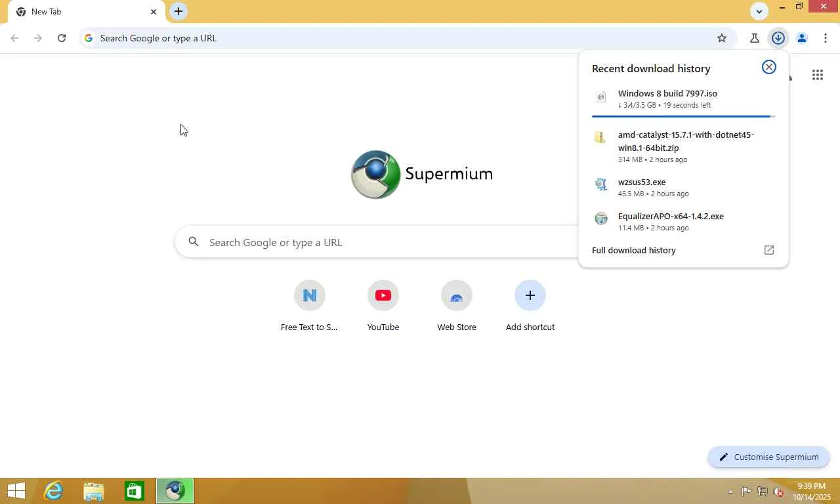Show hidden system tray icons

730,492
